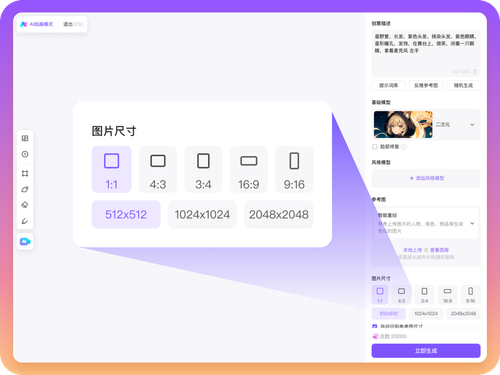Click the 查看图库 link
500x375 pixels.
439,250
